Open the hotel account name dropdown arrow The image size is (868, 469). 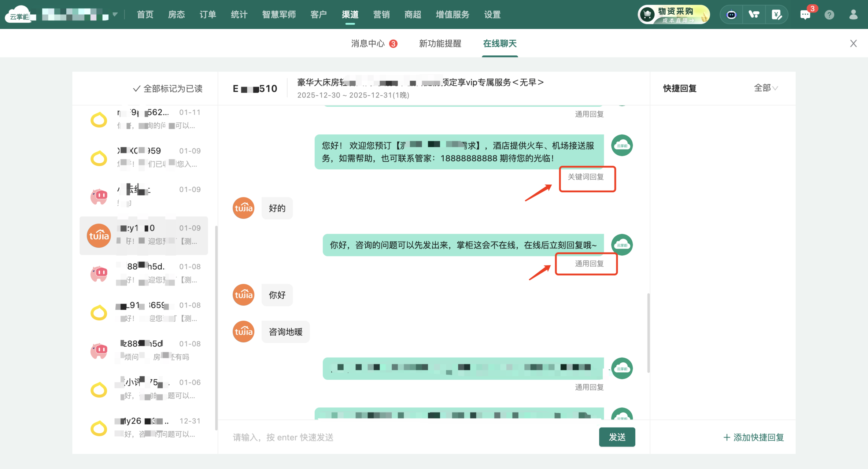click(115, 15)
